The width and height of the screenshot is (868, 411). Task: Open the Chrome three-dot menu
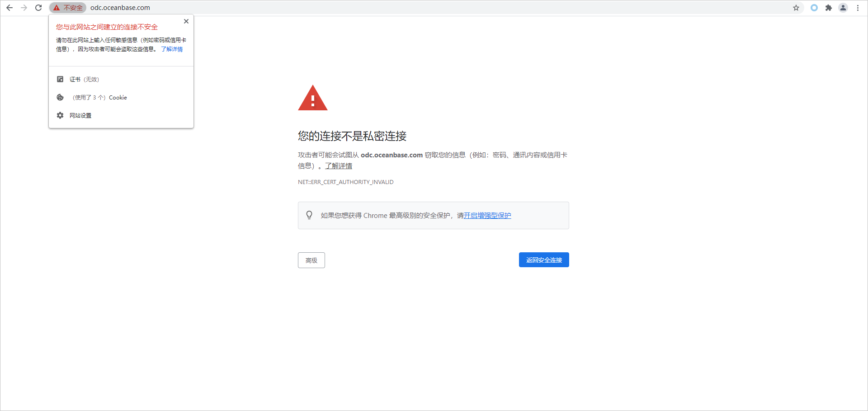(858, 8)
